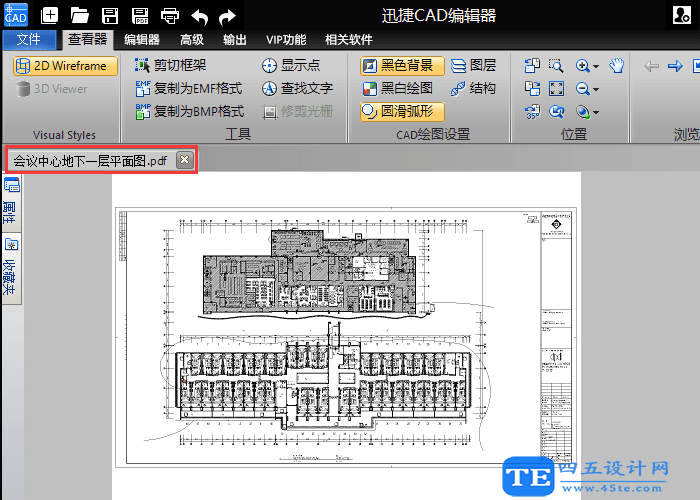Click the CAD application logo

[x=16, y=15]
